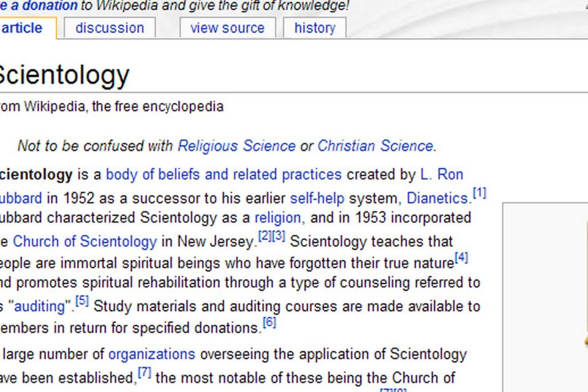Visit the L. Ron link
Image resolution: width=588 pixels, height=392 pixels.
pyautogui.click(x=442, y=175)
